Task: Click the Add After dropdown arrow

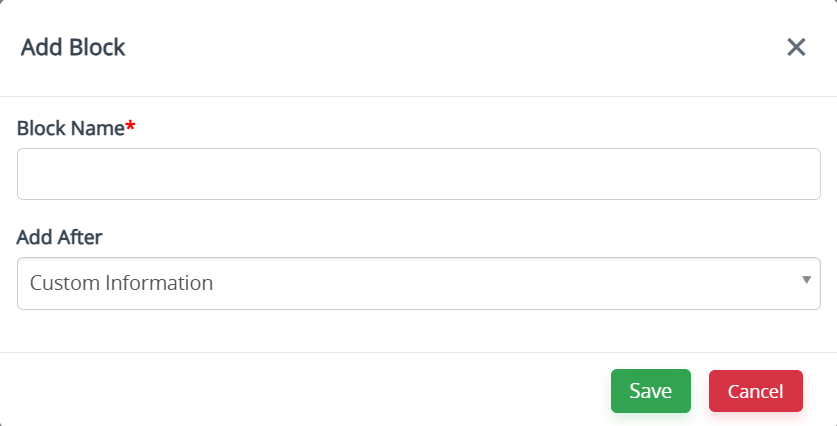Action: coord(806,280)
